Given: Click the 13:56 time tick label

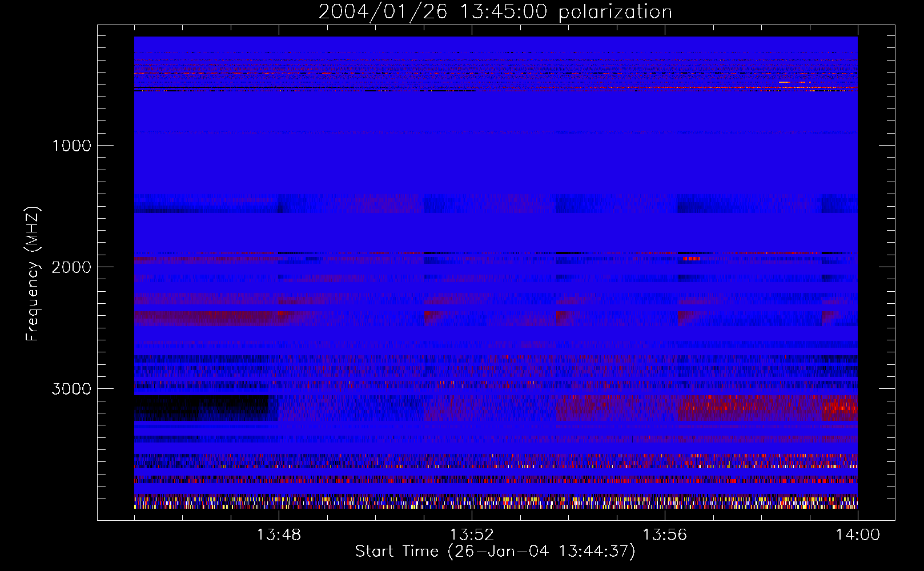Looking at the screenshot, I should (x=665, y=535).
